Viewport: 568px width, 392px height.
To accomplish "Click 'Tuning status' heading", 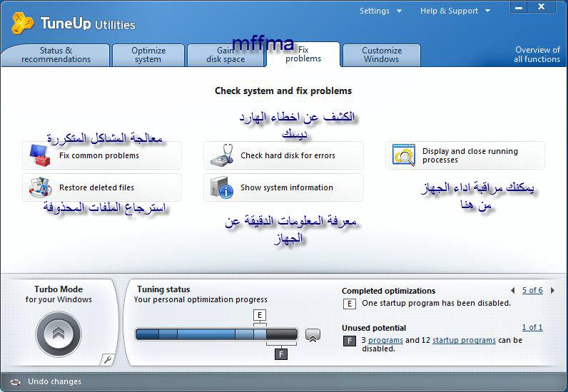I will 163,289.
